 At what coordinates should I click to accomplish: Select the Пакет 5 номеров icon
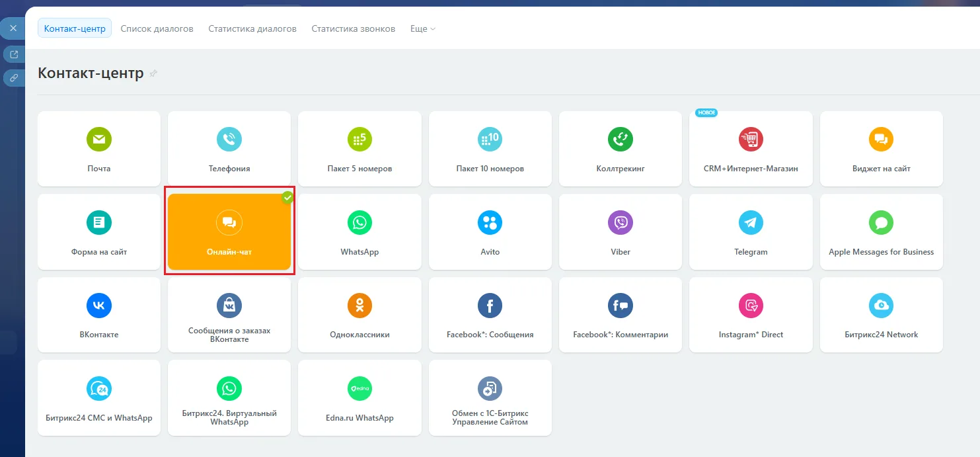359,140
